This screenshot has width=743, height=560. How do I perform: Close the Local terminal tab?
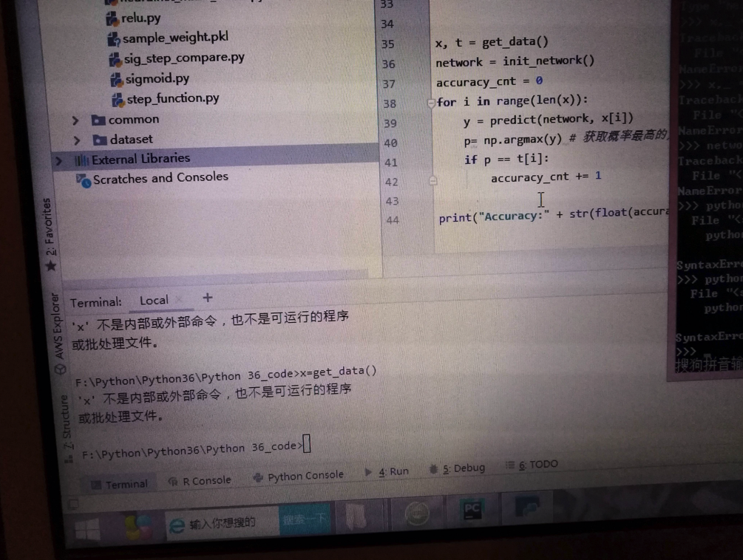pos(179,300)
